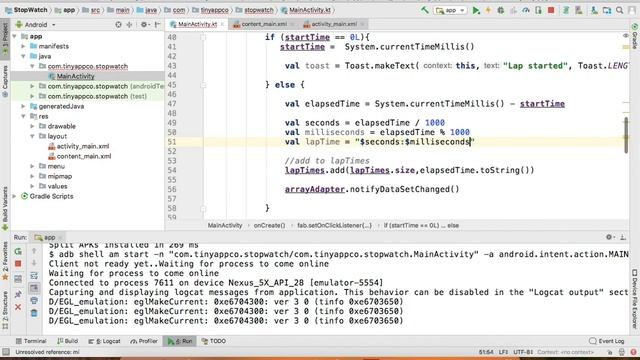Click the editor vertical scrollbar thumb
This screenshot has width=640, height=360.
pyautogui.click(x=626, y=135)
